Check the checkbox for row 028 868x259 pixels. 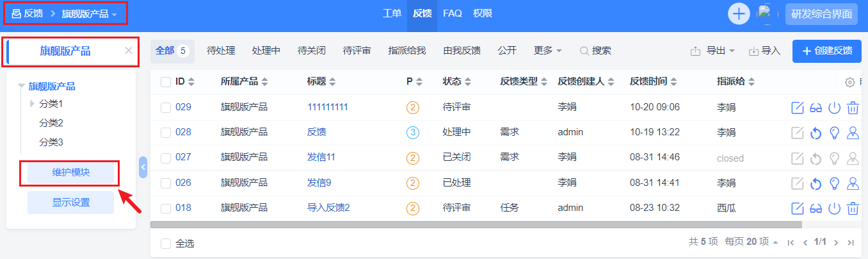point(166,133)
